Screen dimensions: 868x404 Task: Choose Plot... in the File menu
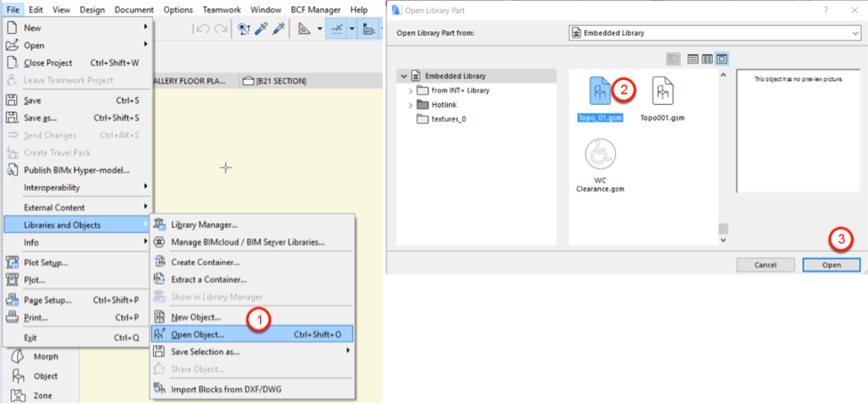click(x=77, y=280)
